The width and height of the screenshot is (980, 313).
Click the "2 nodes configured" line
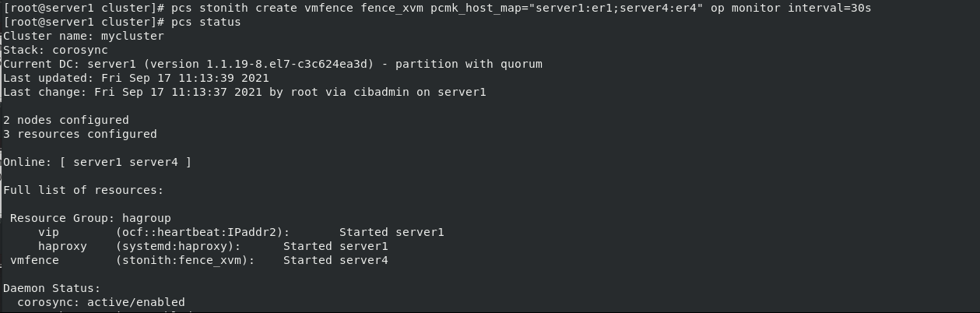click(x=66, y=120)
